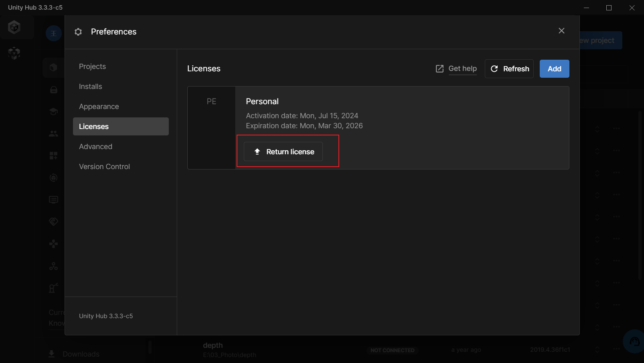The image size is (644, 363).
Task: Click the grid-plus icon in main sidebar
Action: 53,155
